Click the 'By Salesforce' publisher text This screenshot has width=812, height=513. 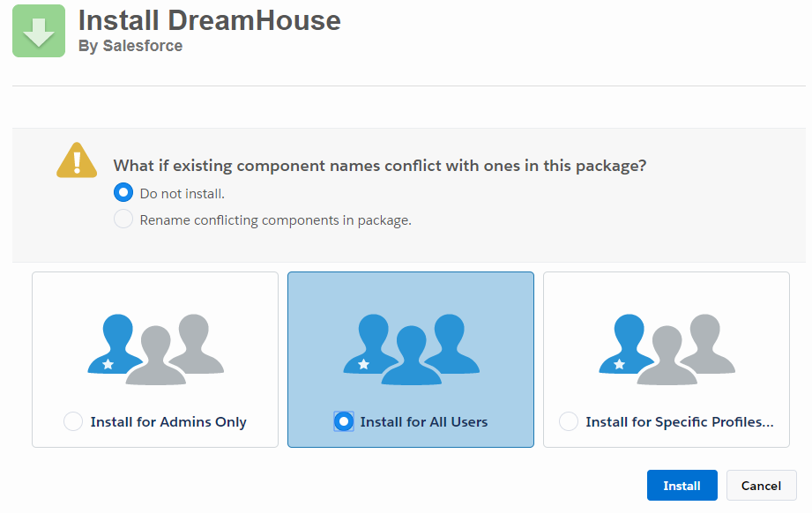coord(130,47)
